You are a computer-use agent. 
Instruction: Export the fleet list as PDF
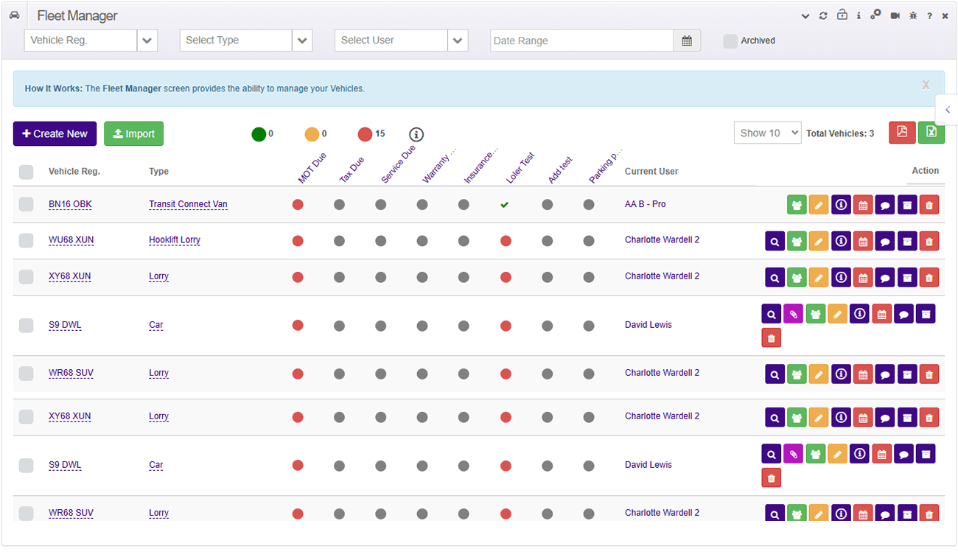coord(902,133)
